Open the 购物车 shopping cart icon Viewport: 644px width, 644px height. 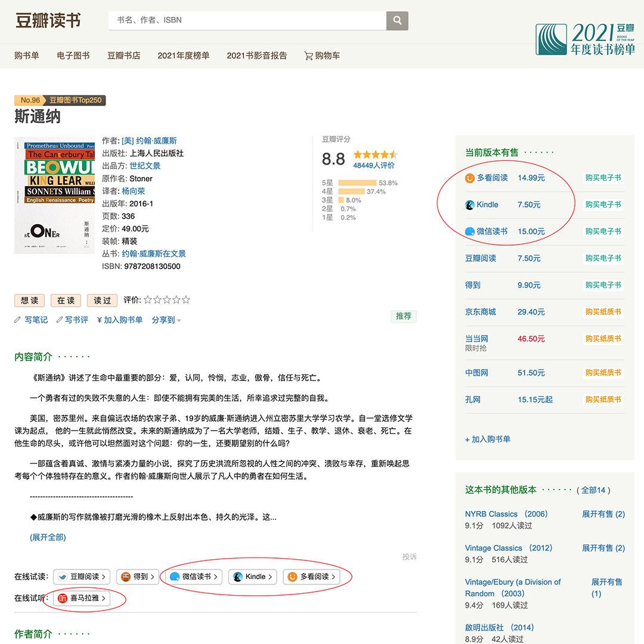(x=308, y=56)
